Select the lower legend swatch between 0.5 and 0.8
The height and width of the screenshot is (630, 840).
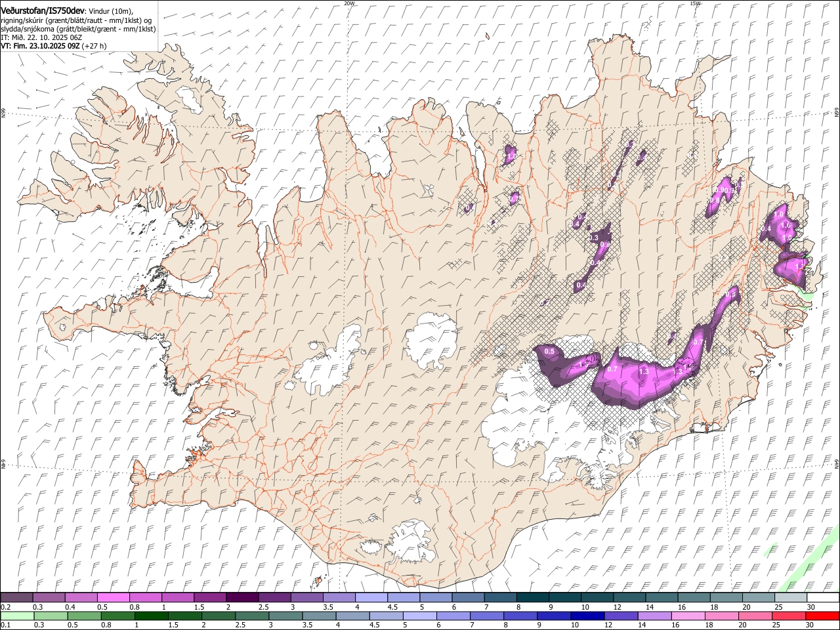tap(85, 616)
